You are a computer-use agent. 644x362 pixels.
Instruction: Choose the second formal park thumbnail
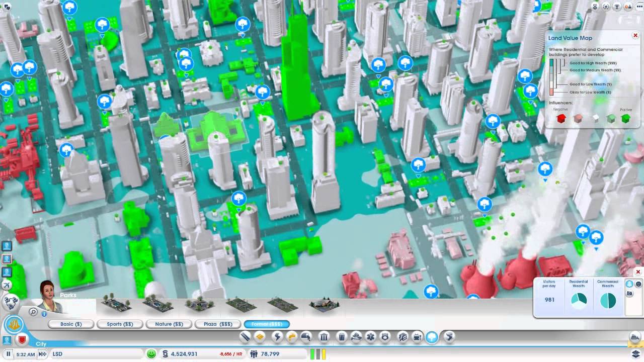click(158, 305)
